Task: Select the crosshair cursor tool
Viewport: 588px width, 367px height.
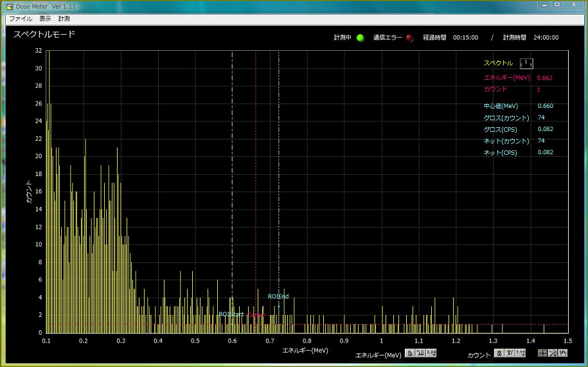Action: click(542, 353)
